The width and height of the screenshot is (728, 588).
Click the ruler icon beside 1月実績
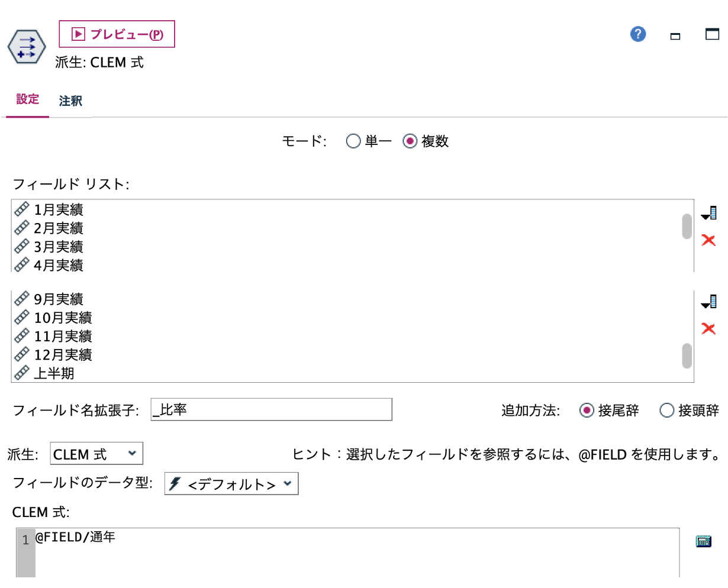21,209
